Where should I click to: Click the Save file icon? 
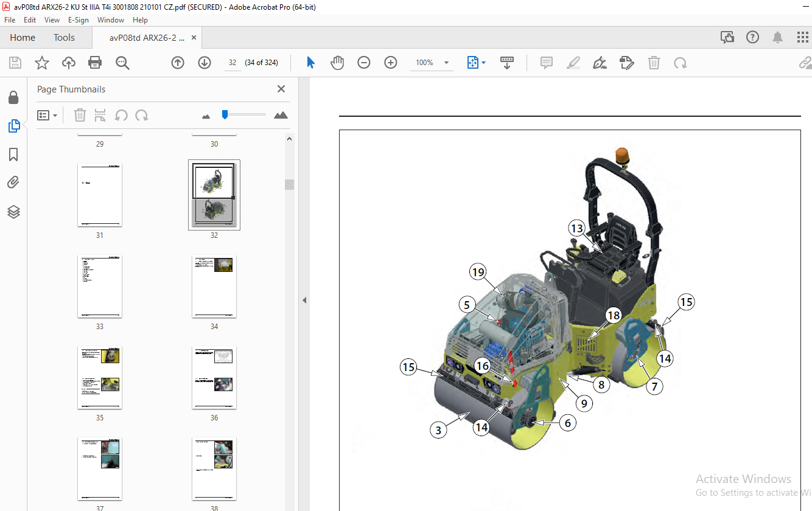[15, 63]
